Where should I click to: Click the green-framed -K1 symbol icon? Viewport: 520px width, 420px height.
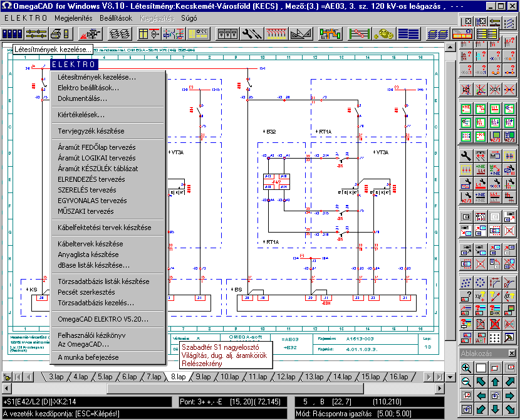coord(481,137)
